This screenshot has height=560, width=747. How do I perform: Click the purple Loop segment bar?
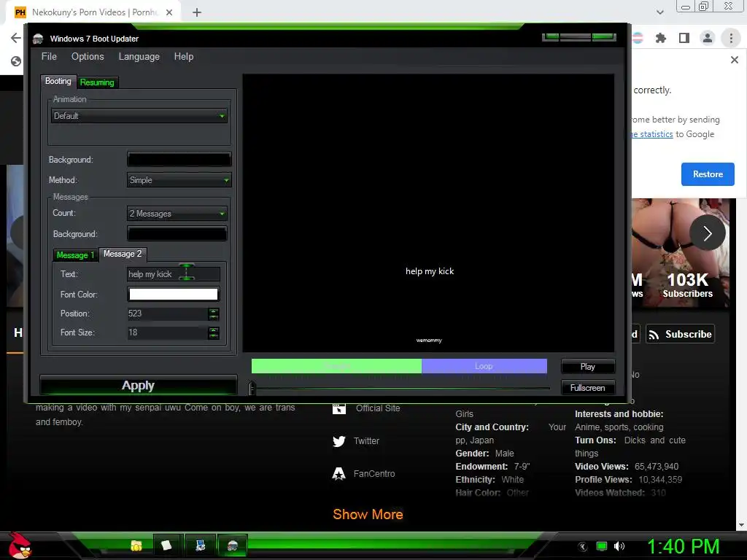484,366
